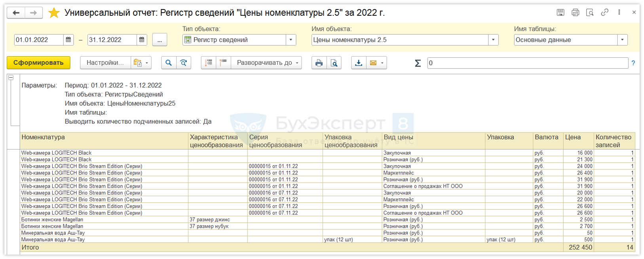Click the end date field 31.12.2022
The height and width of the screenshot is (259, 644).
(x=112, y=40)
